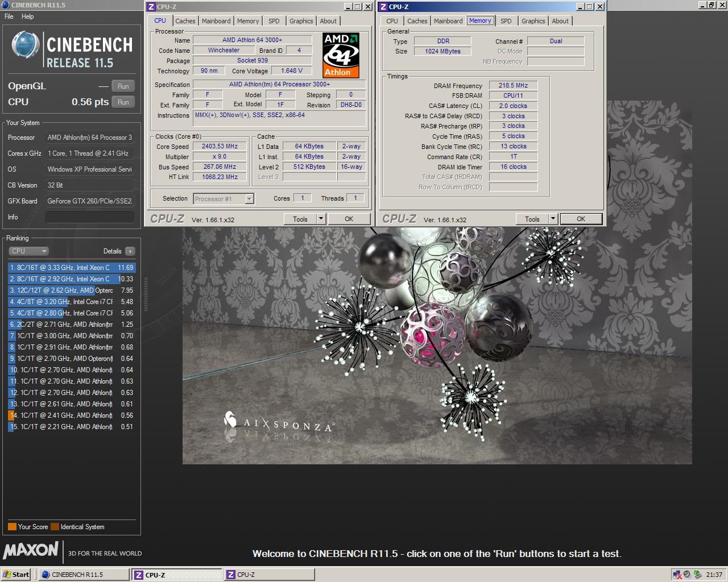Screen dimensions: 728x582
Task: Click the Processor field in Your System
Action: [x=90, y=138]
